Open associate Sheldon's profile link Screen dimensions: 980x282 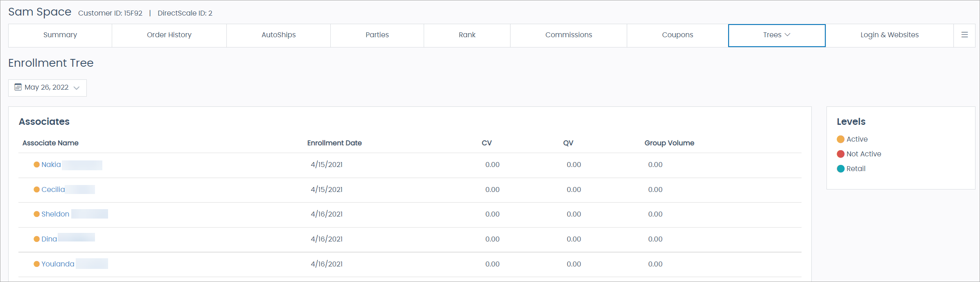point(55,214)
